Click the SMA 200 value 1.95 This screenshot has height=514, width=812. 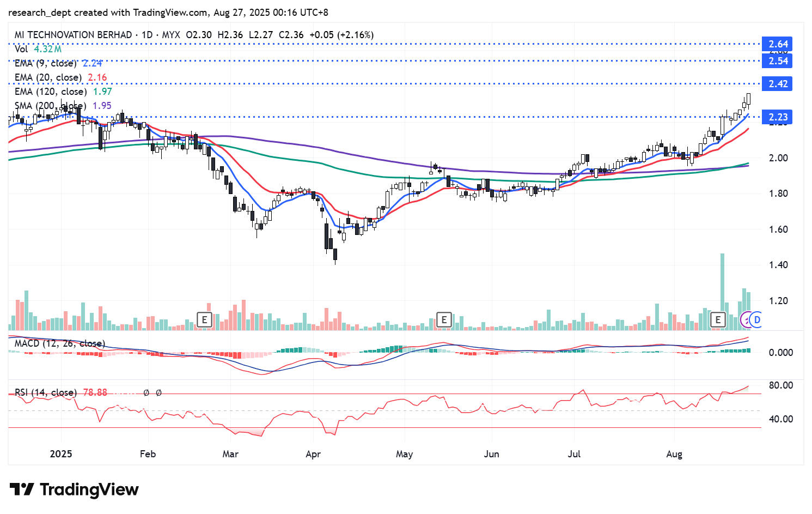[102, 106]
